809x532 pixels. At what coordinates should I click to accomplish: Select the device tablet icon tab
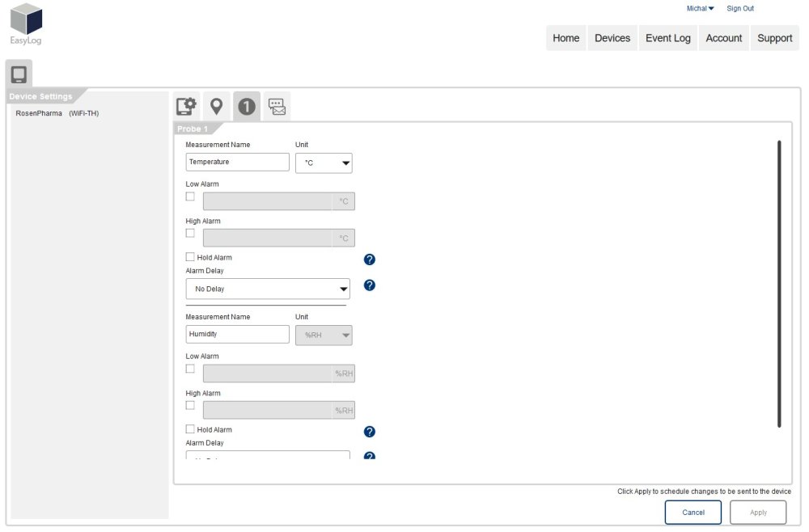coord(19,74)
